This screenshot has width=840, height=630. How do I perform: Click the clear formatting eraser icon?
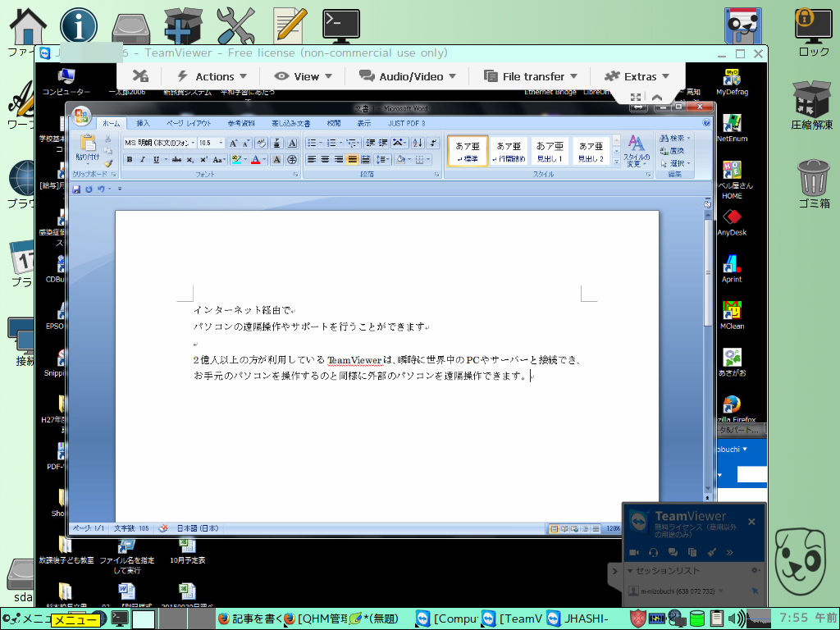coord(261,143)
